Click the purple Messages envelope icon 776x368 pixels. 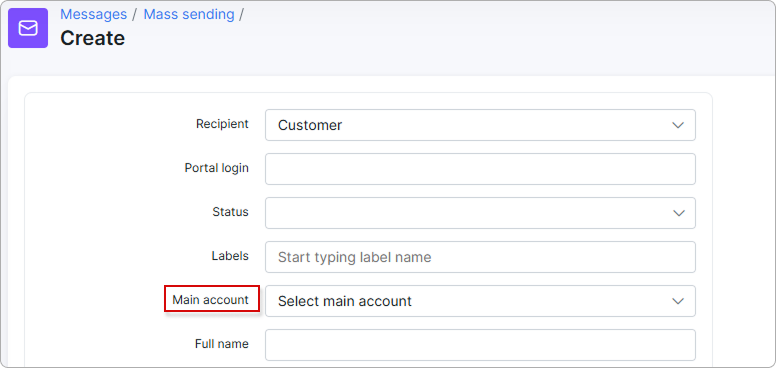pos(28,28)
